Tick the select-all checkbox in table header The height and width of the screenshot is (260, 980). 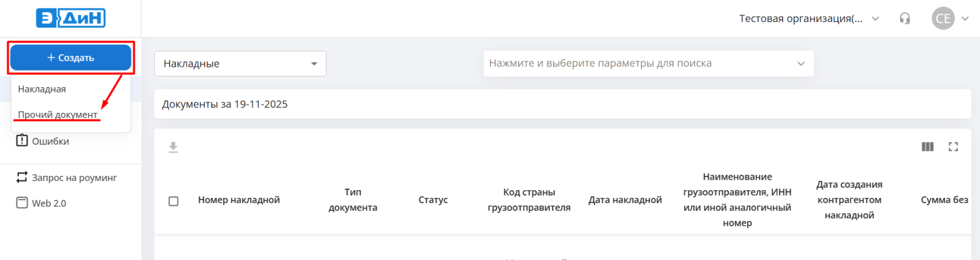(x=173, y=201)
